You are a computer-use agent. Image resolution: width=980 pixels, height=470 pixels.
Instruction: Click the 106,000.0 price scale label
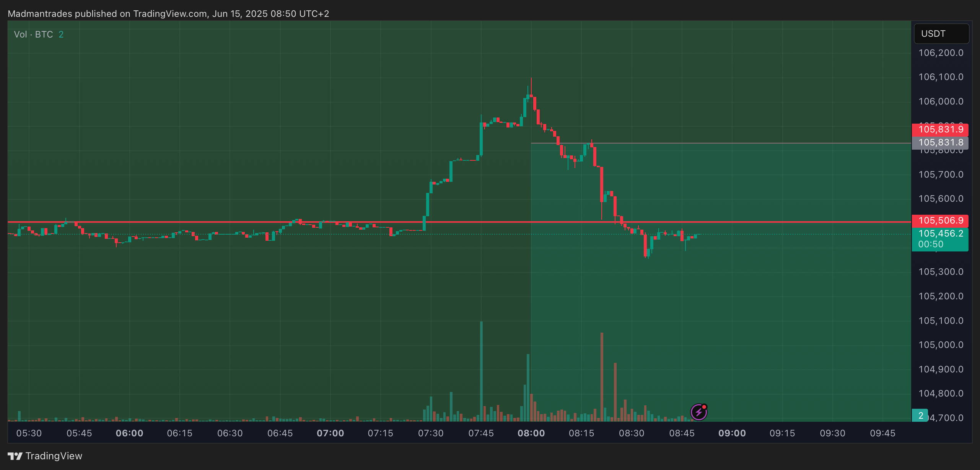(x=941, y=101)
